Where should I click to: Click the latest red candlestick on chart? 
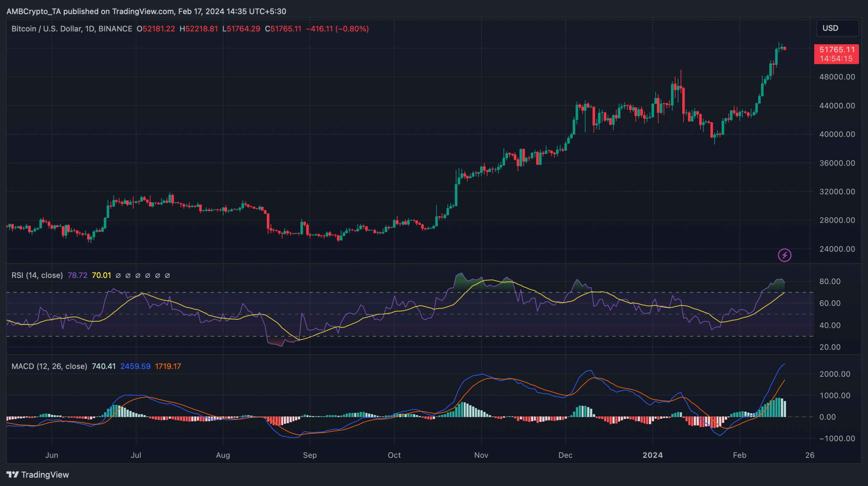(x=785, y=49)
